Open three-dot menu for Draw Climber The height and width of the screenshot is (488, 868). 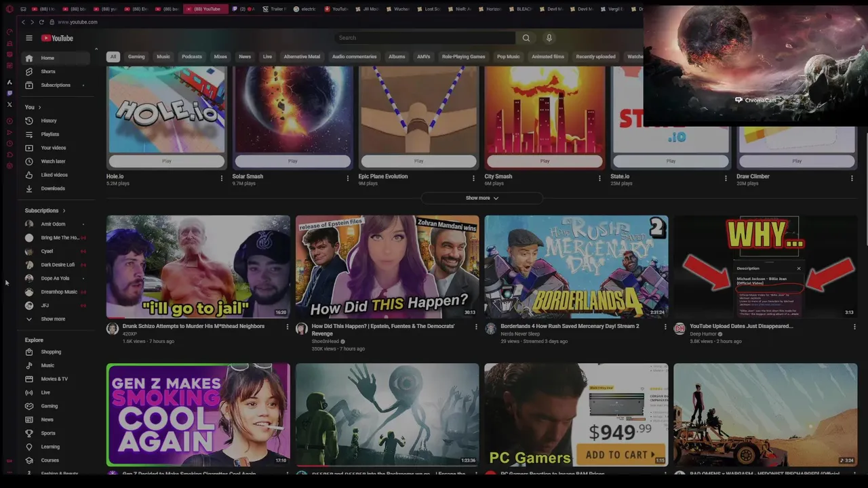[x=852, y=178]
